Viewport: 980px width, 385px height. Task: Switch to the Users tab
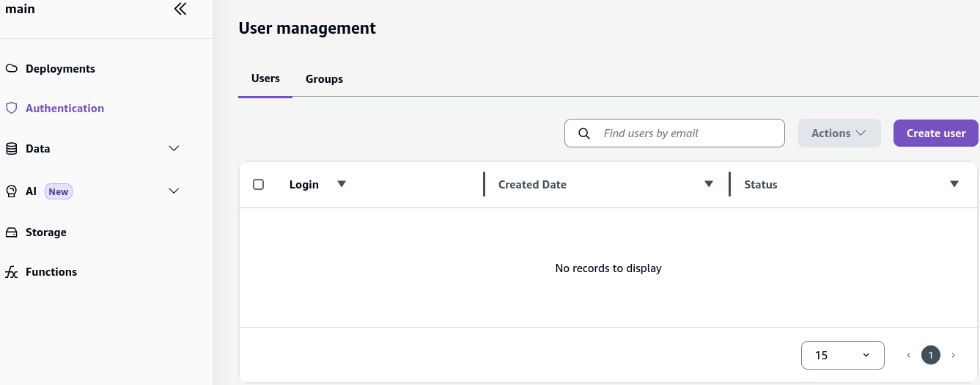[x=265, y=78]
